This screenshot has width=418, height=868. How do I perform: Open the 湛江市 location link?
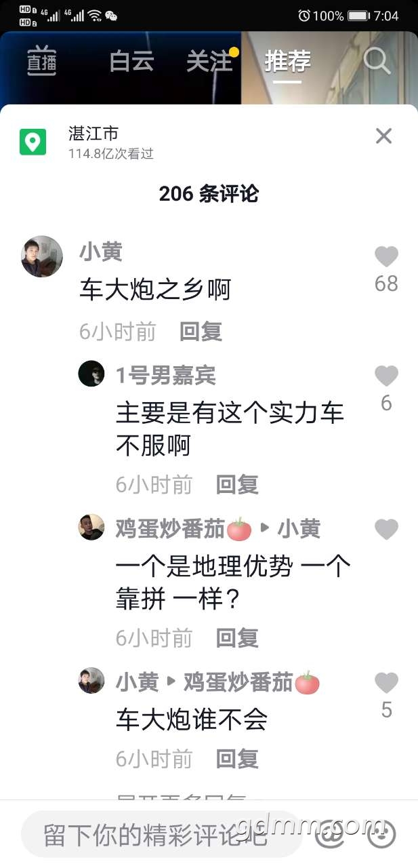tap(93, 133)
